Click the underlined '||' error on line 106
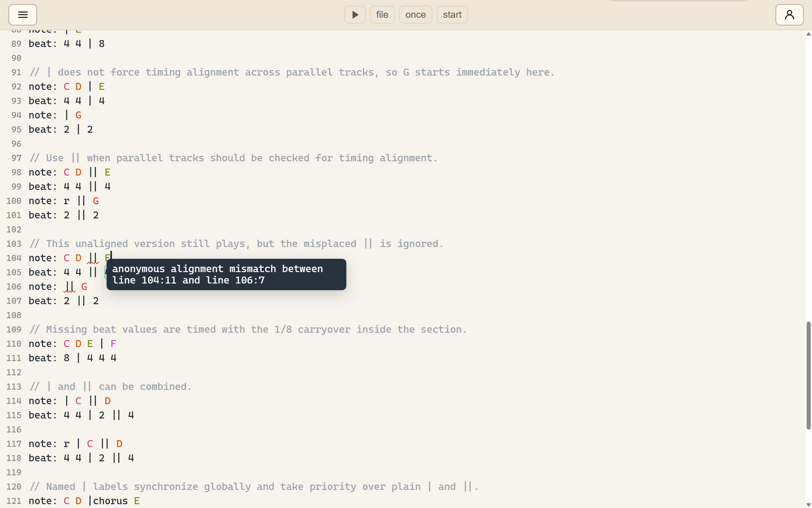 [69, 287]
